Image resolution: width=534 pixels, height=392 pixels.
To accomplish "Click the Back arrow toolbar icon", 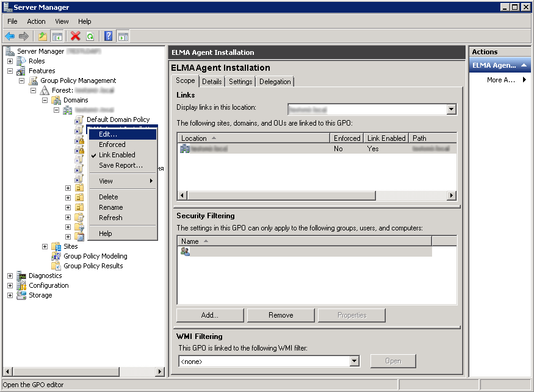I will (10, 37).
